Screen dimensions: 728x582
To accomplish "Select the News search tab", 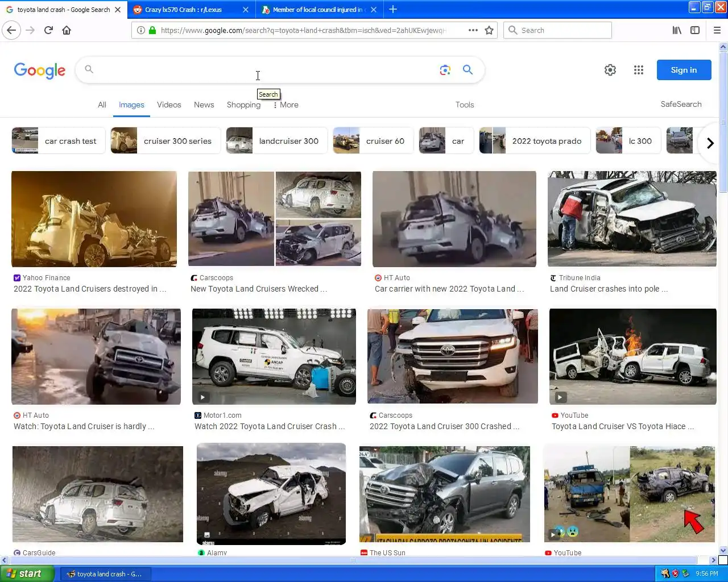I will 204,105.
